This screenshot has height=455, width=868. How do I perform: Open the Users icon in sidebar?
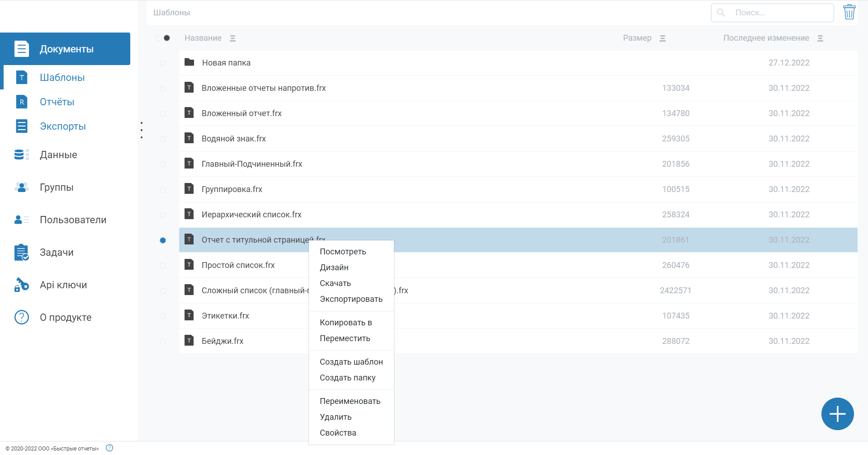tap(22, 220)
